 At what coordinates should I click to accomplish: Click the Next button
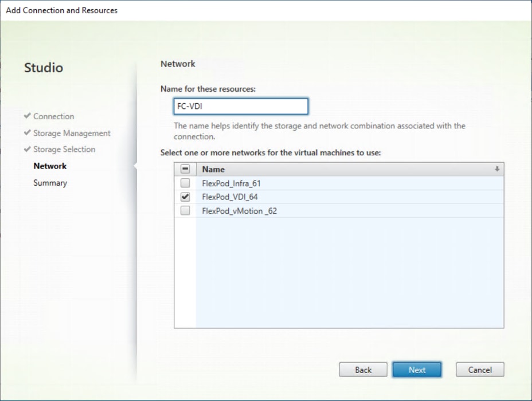click(x=417, y=369)
